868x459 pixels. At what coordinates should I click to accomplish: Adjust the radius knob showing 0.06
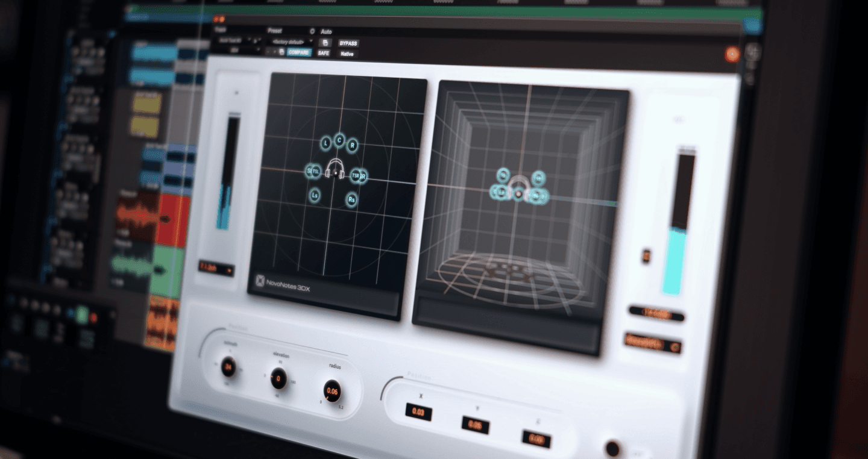(332, 391)
